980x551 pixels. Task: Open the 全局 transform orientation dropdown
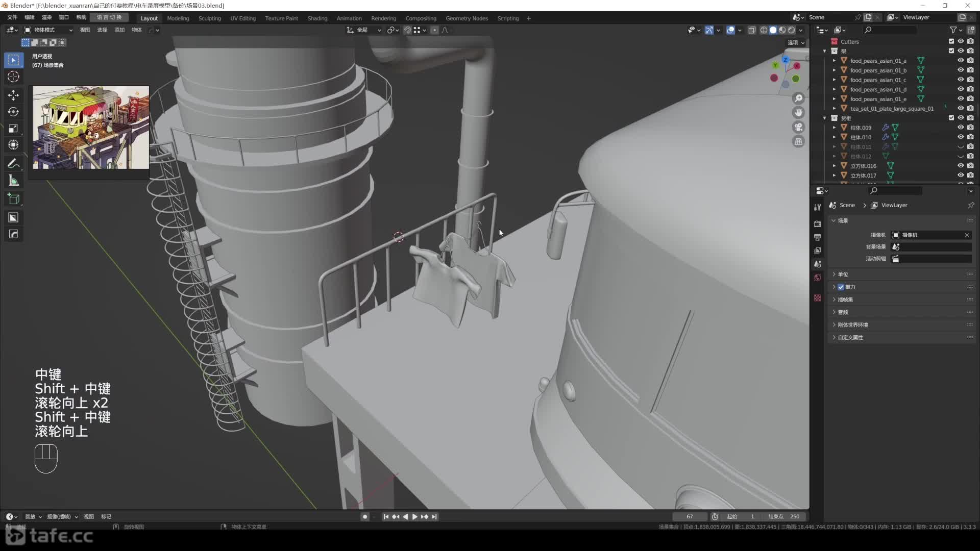[x=364, y=30]
